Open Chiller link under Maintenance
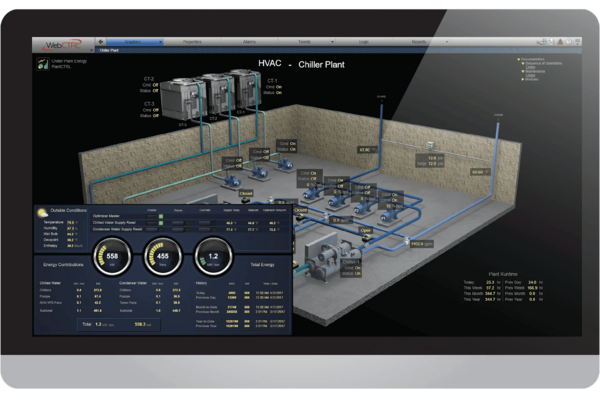 tap(530, 75)
